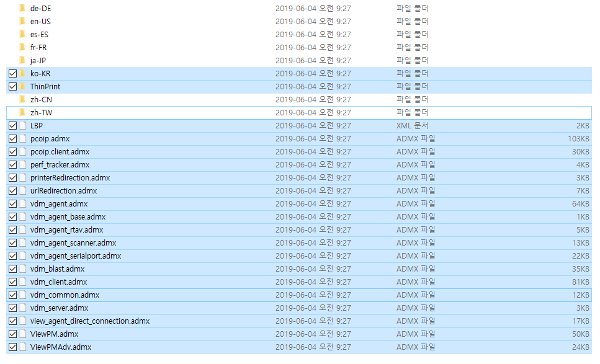Toggle the pcoip.client.admx checkbox
Viewport: 600px width, 364px height.
(x=12, y=151)
